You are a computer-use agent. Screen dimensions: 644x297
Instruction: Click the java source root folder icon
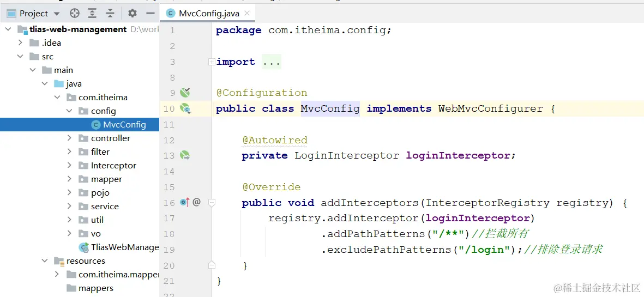click(x=59, y=84)
